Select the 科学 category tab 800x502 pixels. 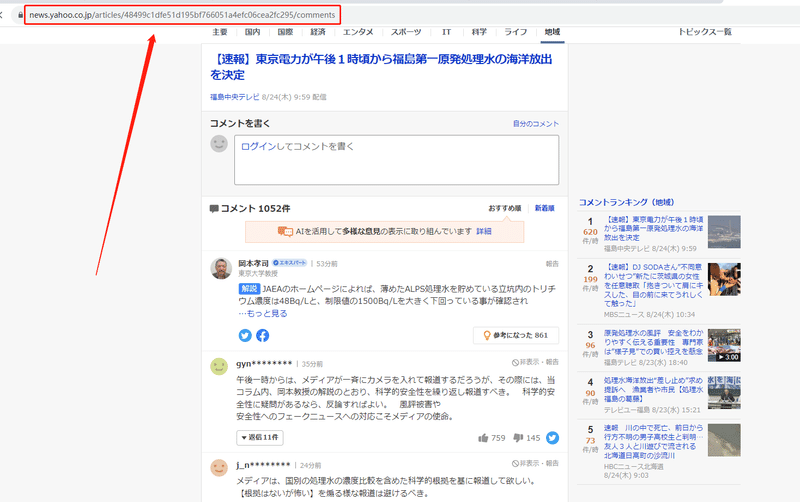[x=479, y=32]
